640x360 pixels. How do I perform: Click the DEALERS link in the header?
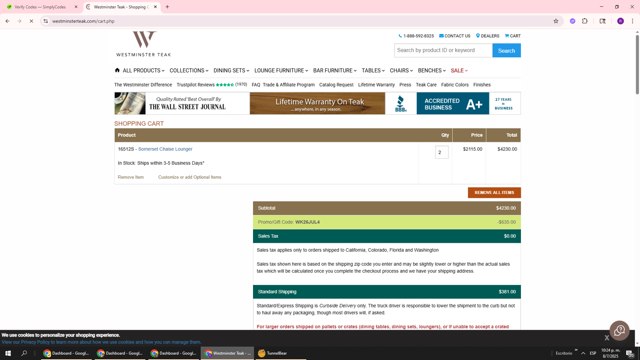[487, 36]
